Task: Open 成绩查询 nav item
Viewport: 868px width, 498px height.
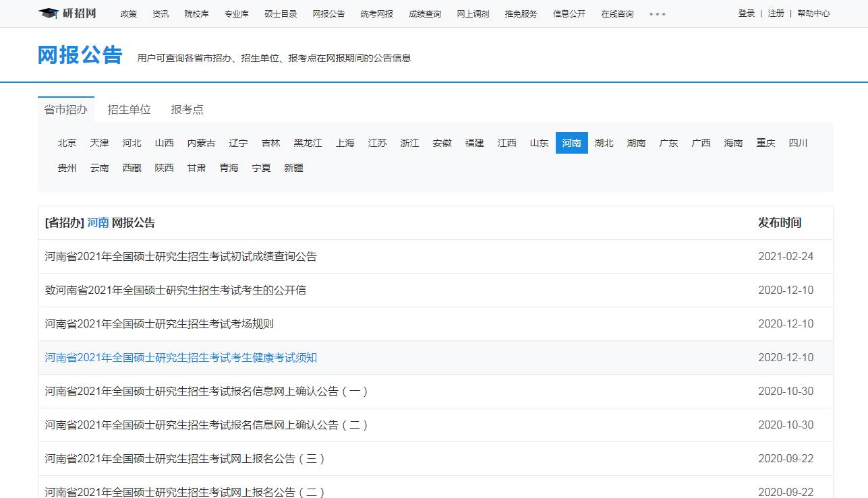Action: 425,13
